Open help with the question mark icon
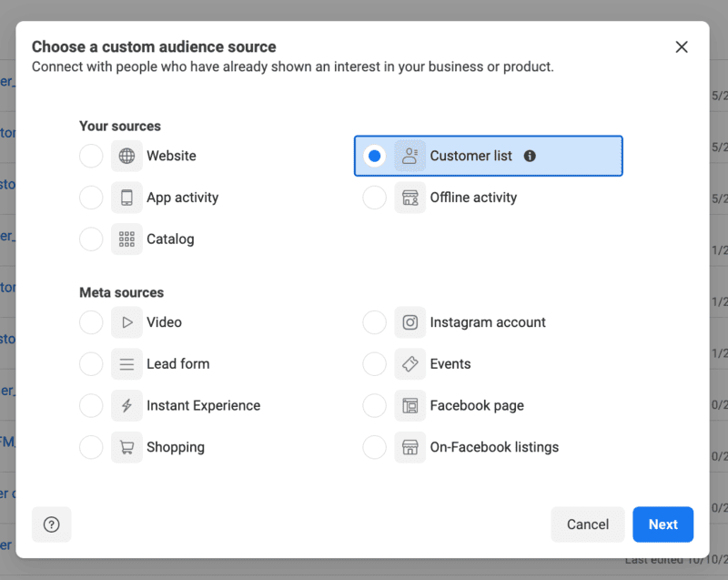This screenshot has height=580, width=728. click(52, 524)
